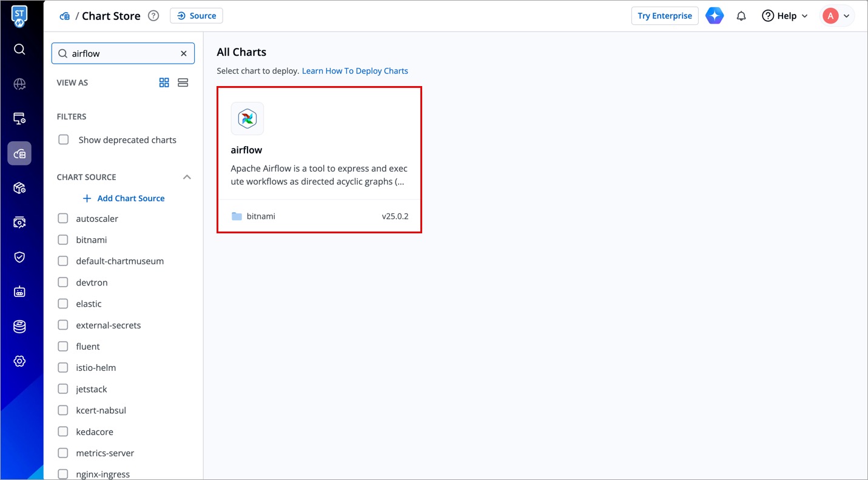Screen dimensions: 868x480
Task: Open Learn How To Deploy Charts link
Action: coord(355,71)
